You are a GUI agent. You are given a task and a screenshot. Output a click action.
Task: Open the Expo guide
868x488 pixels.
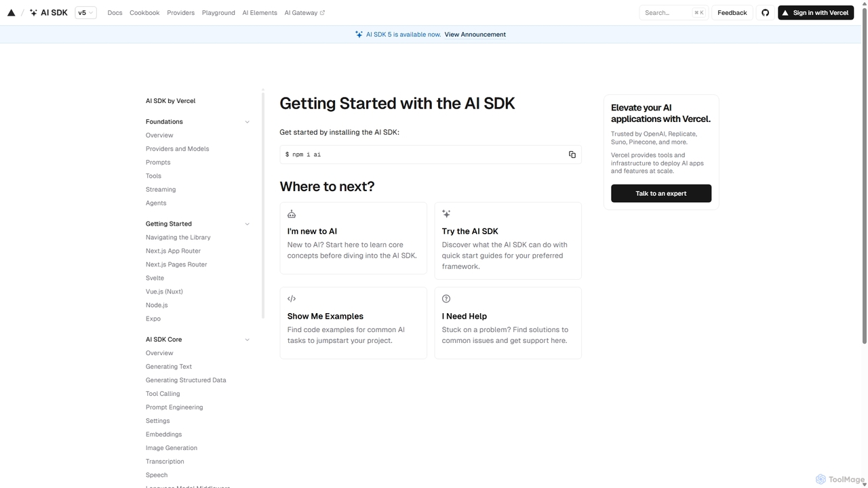point(153,319)
